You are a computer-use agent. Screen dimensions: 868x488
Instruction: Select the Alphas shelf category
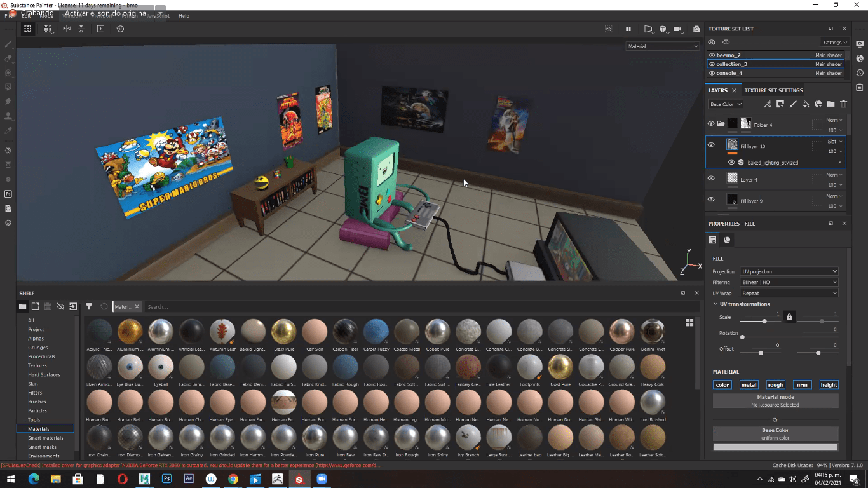click(36, 339)
